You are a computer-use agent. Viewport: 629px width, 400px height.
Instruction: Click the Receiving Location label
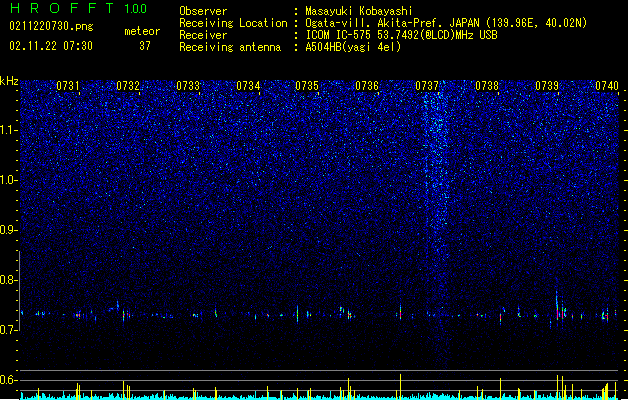click(x=233, y=23)
